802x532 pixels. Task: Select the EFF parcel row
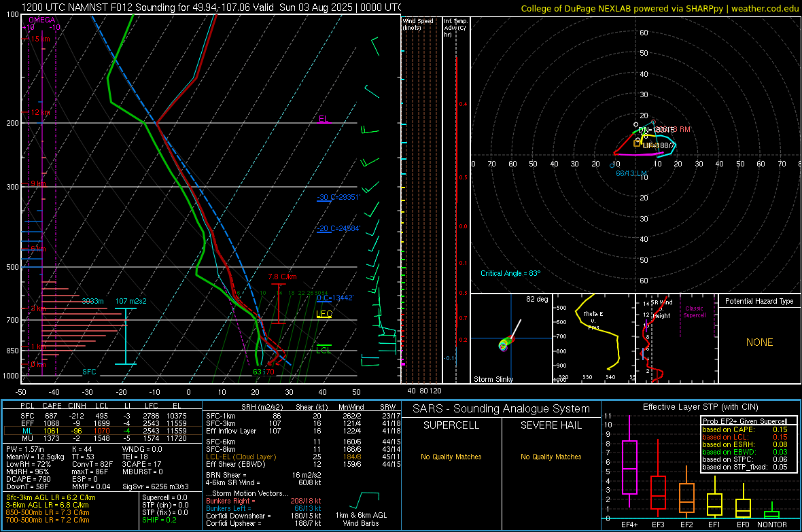(x=102, y=423)
